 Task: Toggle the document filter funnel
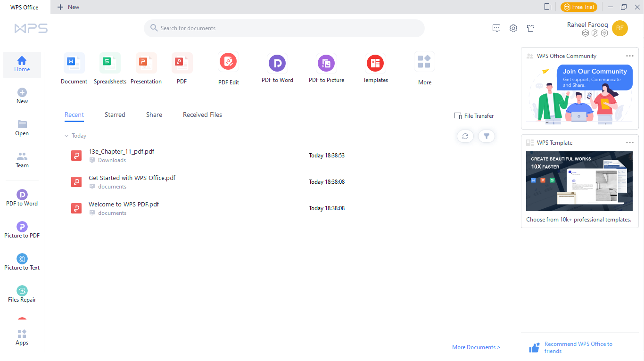(487, 136)
